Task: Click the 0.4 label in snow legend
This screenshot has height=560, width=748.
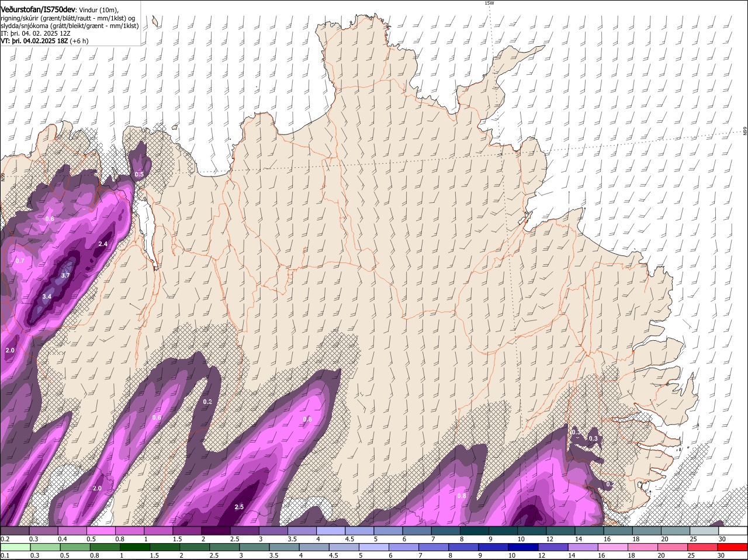Action: (63, 539)
